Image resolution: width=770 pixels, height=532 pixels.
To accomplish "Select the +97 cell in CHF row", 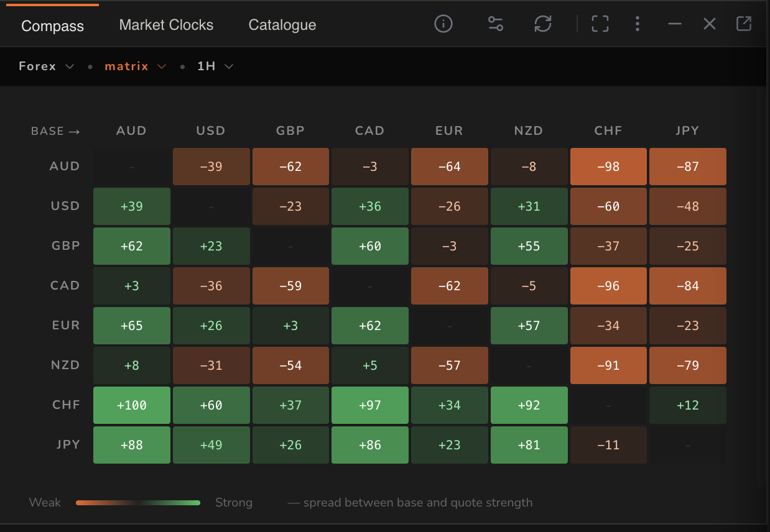I will click(370, 405).
